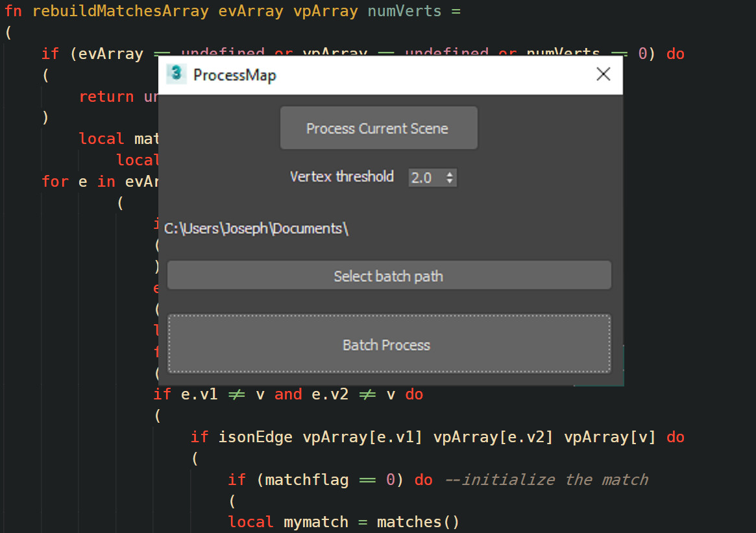The width and height of the screenshot is (756, 533).
Task: Place cursor on the fn keyword at line start
Action: 12,11
